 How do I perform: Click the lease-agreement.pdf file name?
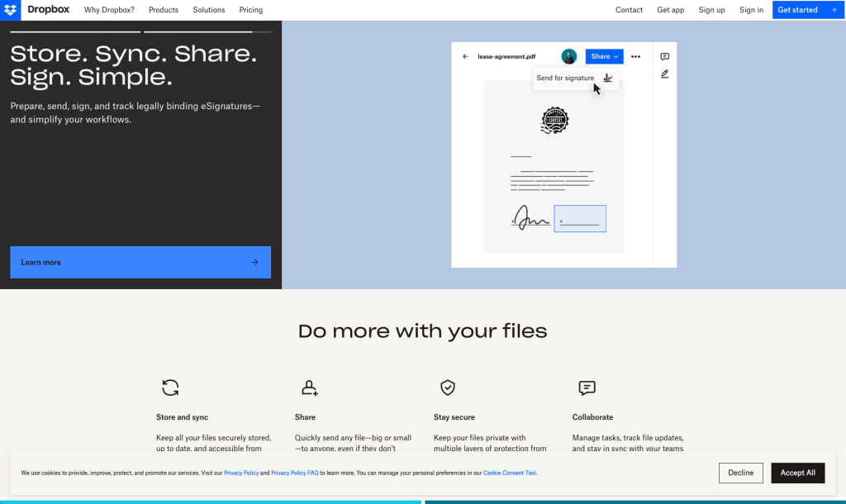click(x=506, y=56)
